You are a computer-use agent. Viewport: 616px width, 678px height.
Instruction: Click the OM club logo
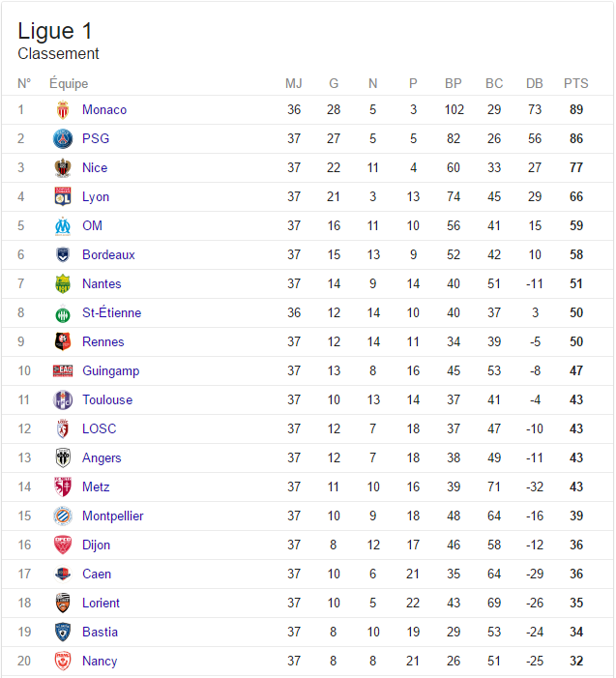63,225
